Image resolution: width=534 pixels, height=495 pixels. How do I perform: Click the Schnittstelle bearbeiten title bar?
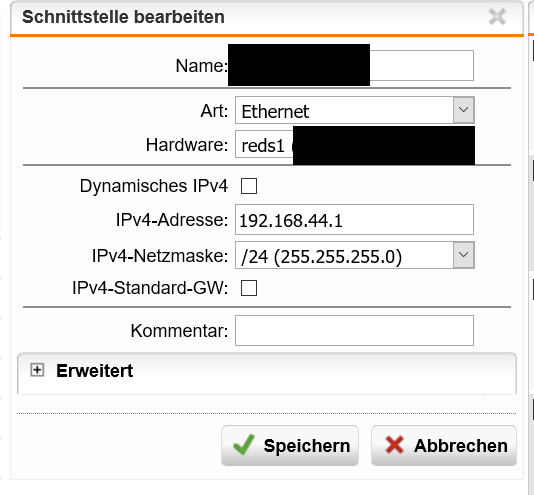[x=267, y=18]
